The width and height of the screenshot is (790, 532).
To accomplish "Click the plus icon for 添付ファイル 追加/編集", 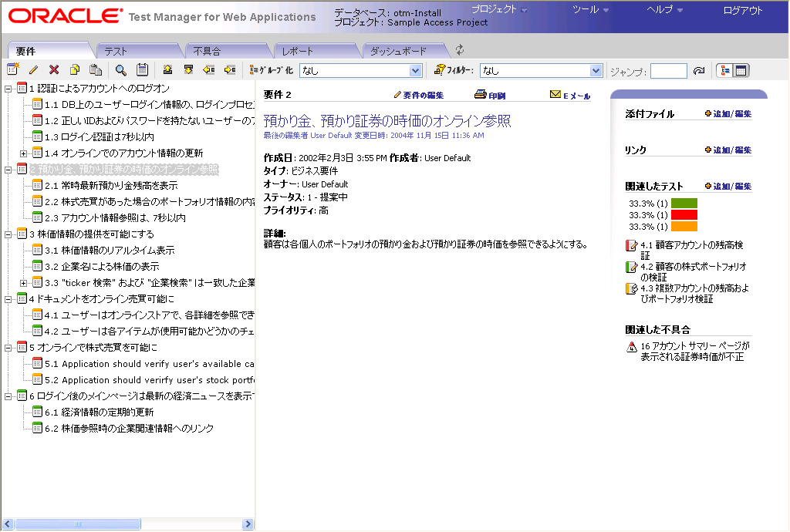I will pos(708,114).
